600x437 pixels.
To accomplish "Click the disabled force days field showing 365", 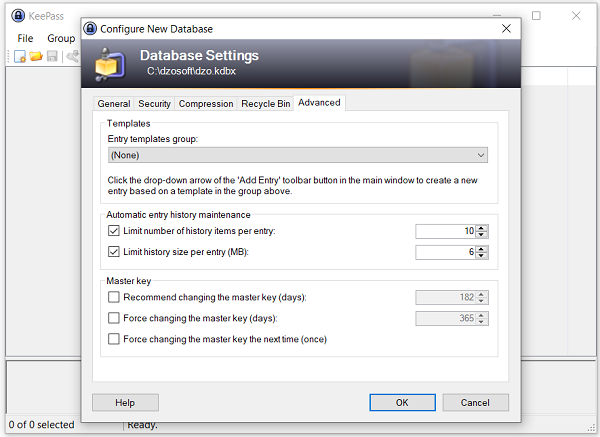I will pyautogui.click(x=445, y=318).
